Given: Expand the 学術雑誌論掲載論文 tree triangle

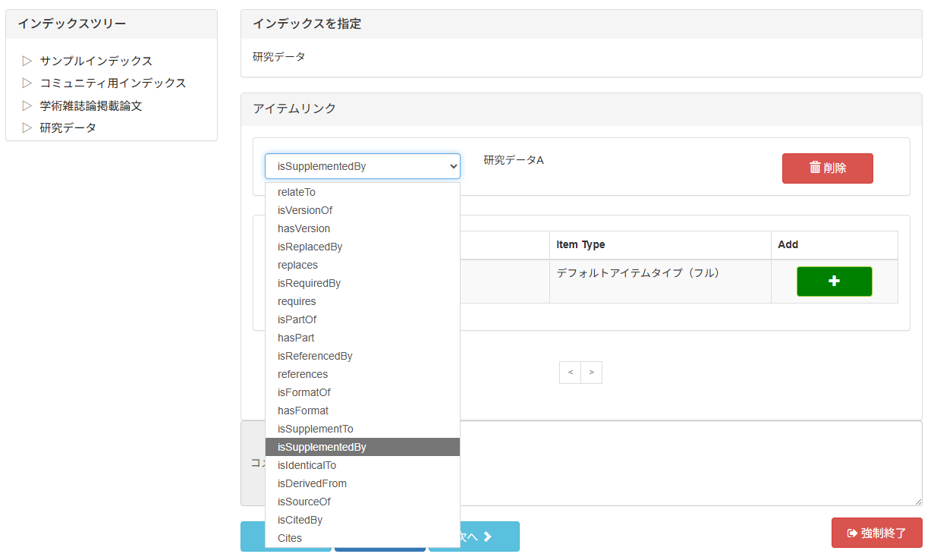Looking at the screenshot, I should pyautogui.click(x=27, y=105).
